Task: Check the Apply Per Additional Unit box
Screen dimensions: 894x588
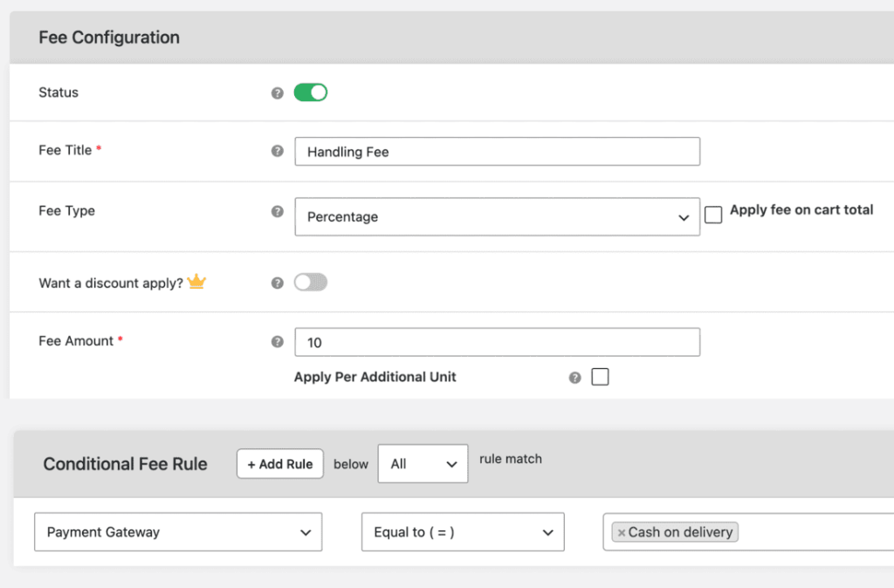Action: pyautogui.click(x=600, y=377)
